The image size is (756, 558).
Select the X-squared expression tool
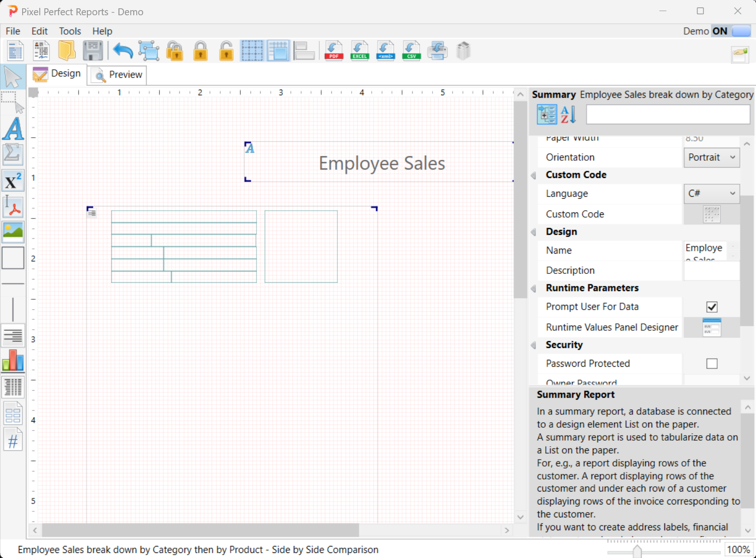pos(13,181)
